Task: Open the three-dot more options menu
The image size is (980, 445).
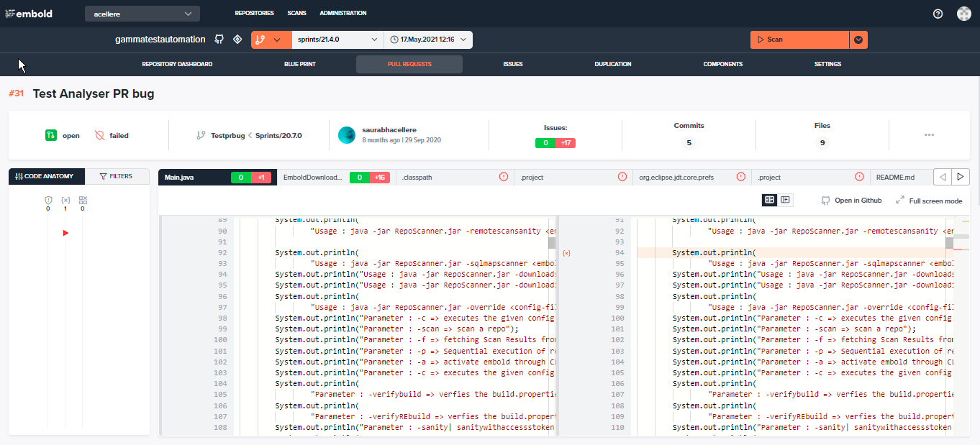Action: pyautogui.click(x=929, y=135)
